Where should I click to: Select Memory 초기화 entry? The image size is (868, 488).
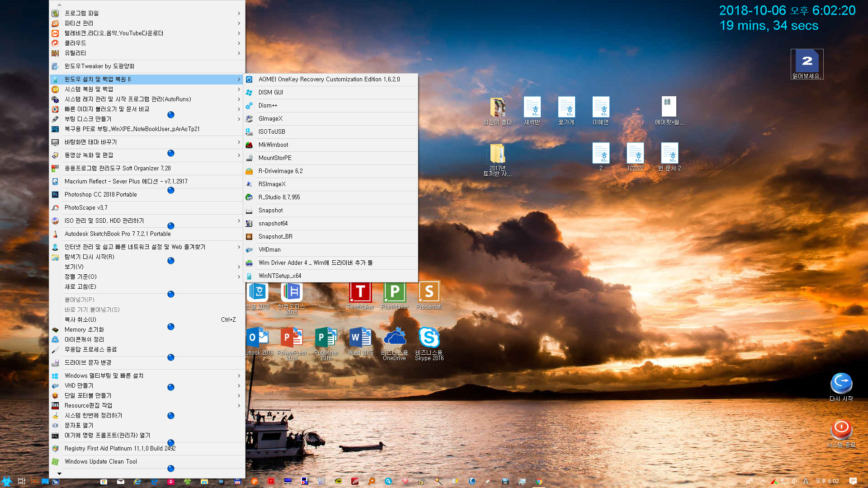(x=147, y=329)
